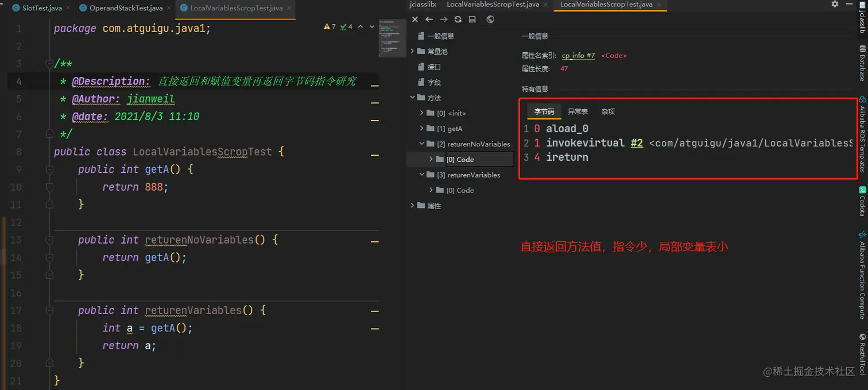Viewport: 868px width, 390px height.
Task: Collapse the [3] returenVariables node
Action: coord(422,175)
